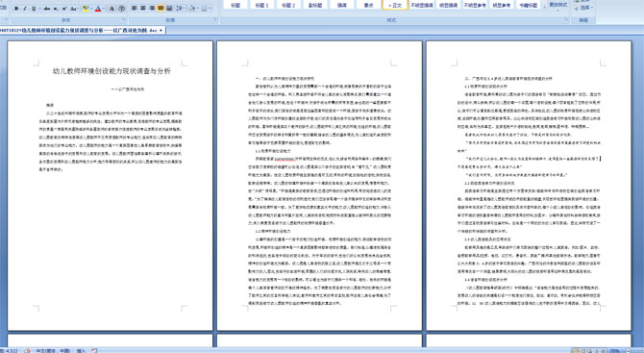This screenshot has width=644, height=353.
Task: Toggle the 插入 insert mode indicator
Action: coord(81,350)
